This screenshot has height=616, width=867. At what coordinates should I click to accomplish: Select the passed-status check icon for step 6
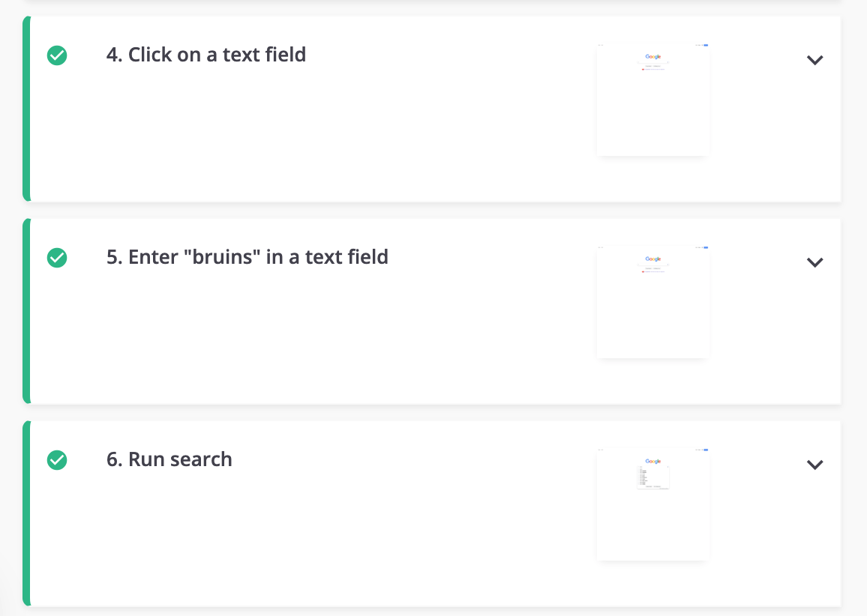(57, 459)
